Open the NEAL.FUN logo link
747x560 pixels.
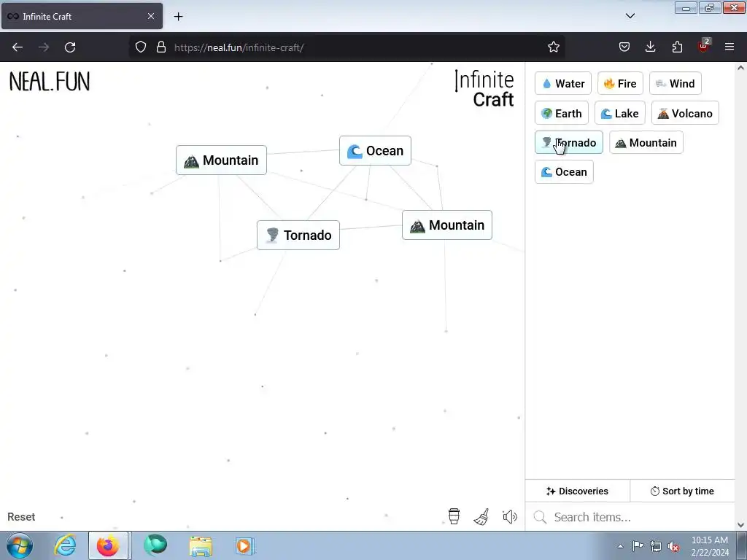coord(50,82)
